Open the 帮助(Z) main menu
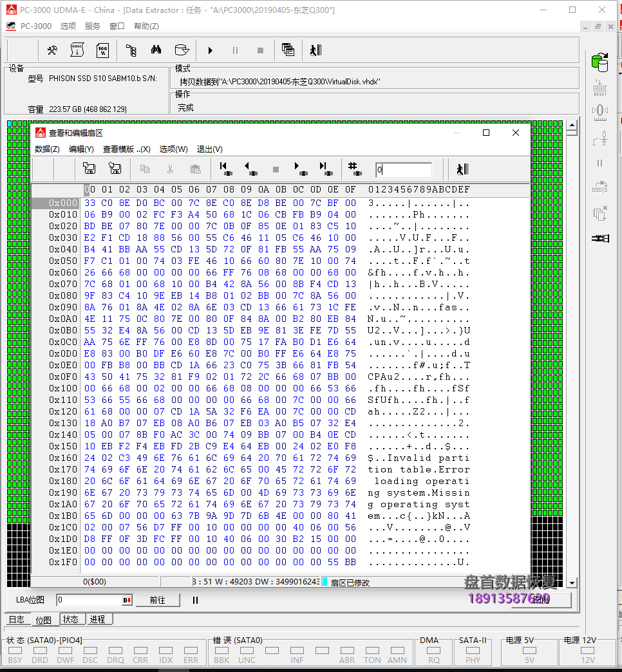Image resolution: width=622 pixels, height=672 pixels. coord(146,26)
